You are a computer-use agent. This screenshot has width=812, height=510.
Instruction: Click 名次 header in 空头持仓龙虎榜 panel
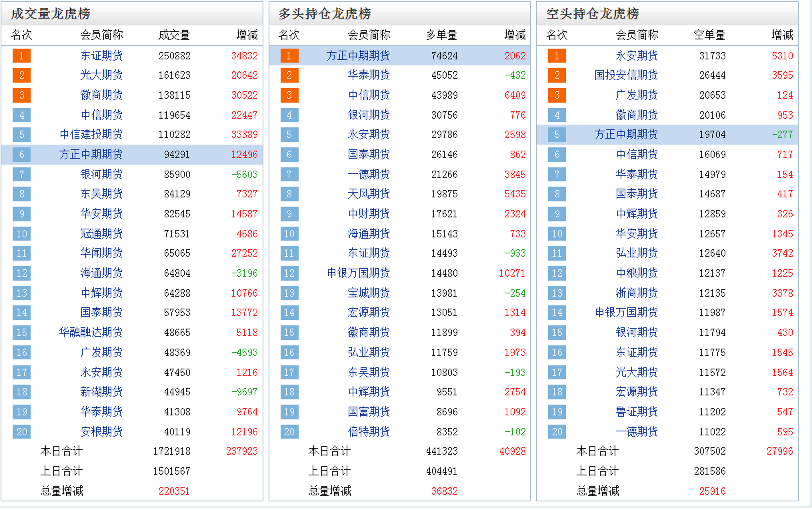pos(557,35)
